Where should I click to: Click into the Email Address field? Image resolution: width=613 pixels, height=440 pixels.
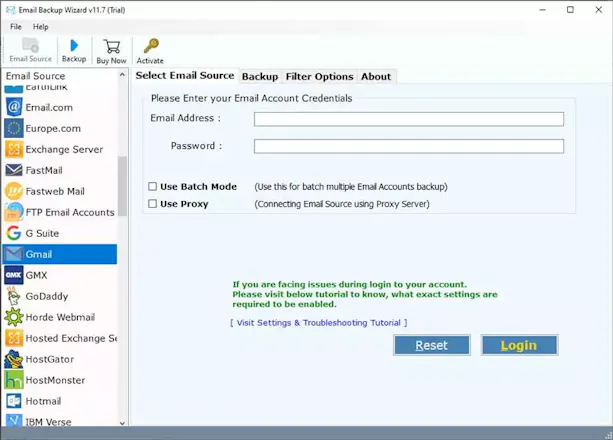409,119
